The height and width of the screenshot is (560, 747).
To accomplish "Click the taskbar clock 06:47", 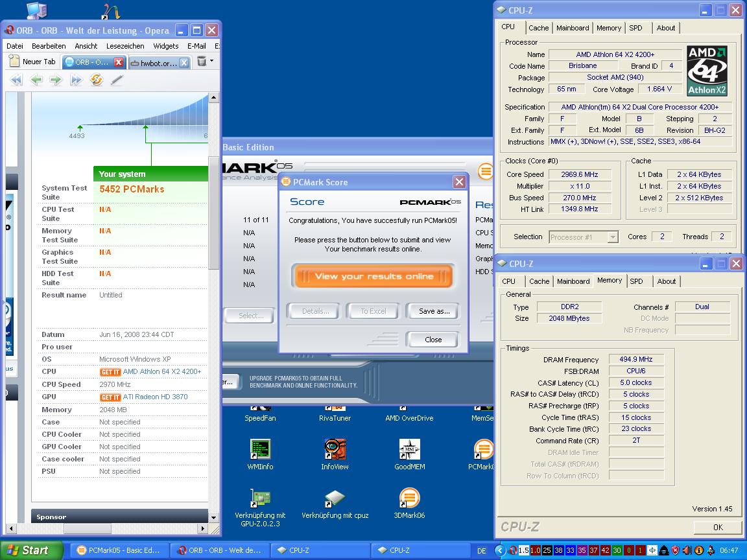I will click(729, 550).
